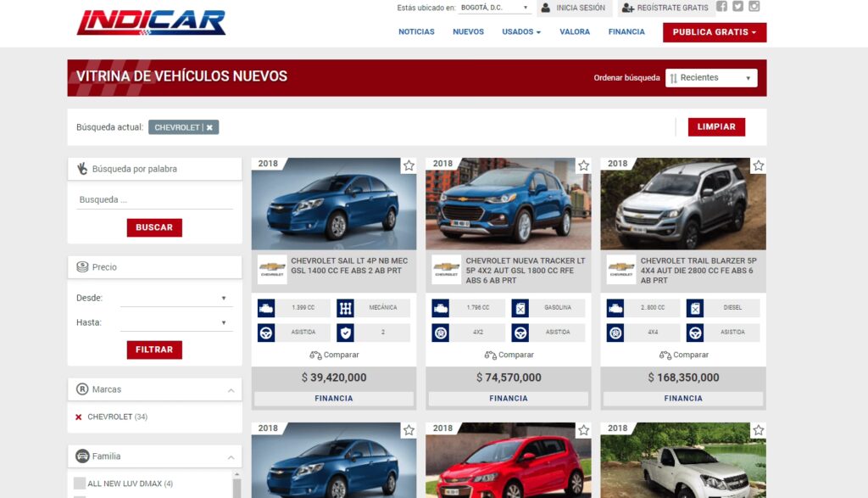Image resolution: width=868 pixels, height=498 pixels.
Task: Favorite the Nueva Tracker LT star icon
Action: (583, 165)
